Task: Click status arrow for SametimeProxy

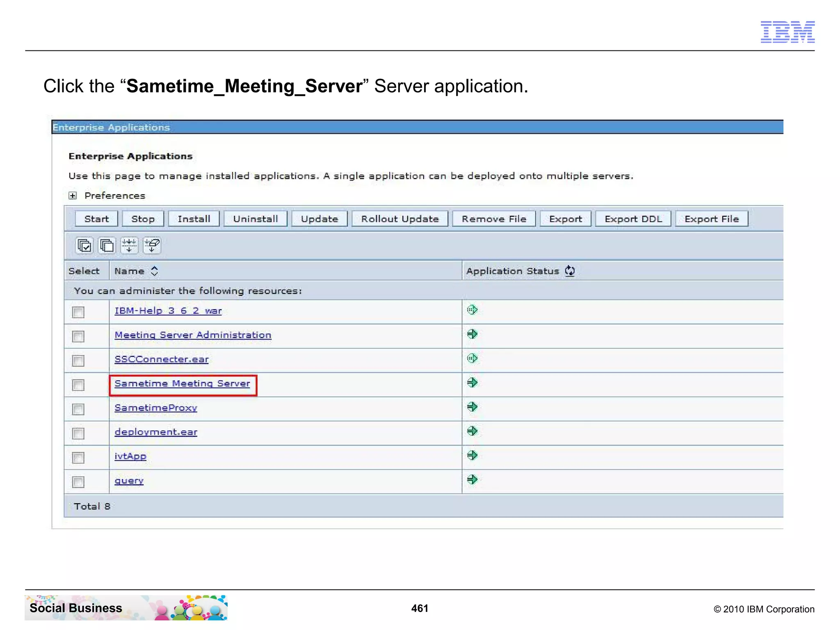Action: (x=472, y=407)
